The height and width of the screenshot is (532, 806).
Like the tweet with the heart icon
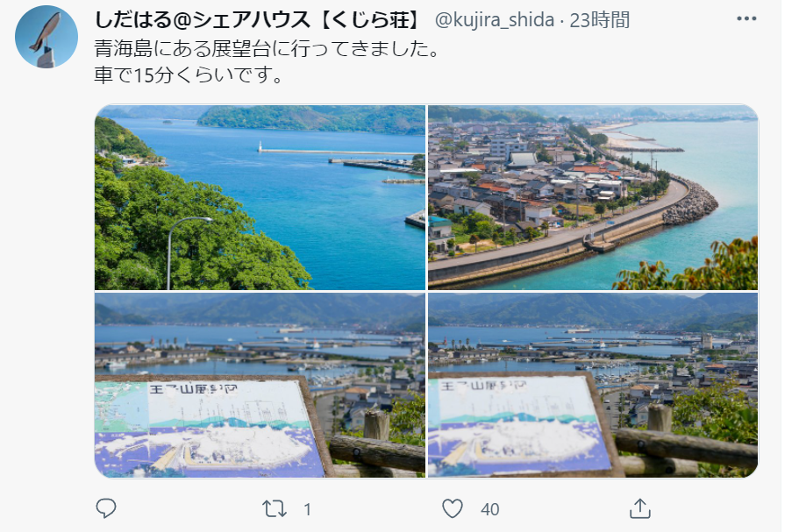(x=453, y=509)
